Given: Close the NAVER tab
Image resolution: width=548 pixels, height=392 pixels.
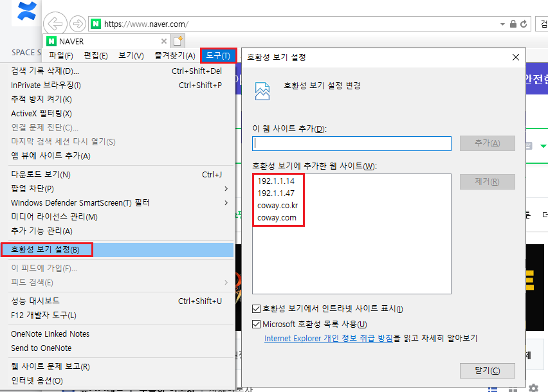Looking at the screenshot, I should pos(163,41).
